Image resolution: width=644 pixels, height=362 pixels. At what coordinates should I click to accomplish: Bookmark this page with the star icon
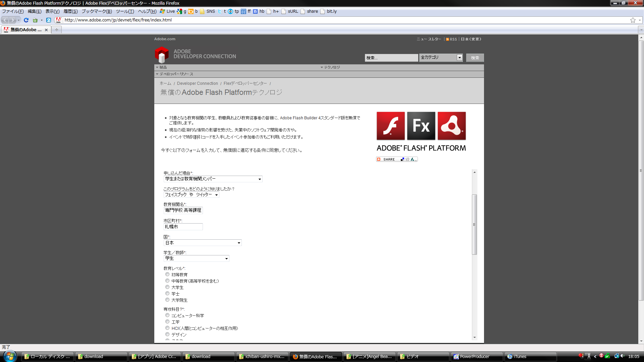pos(633,20)
